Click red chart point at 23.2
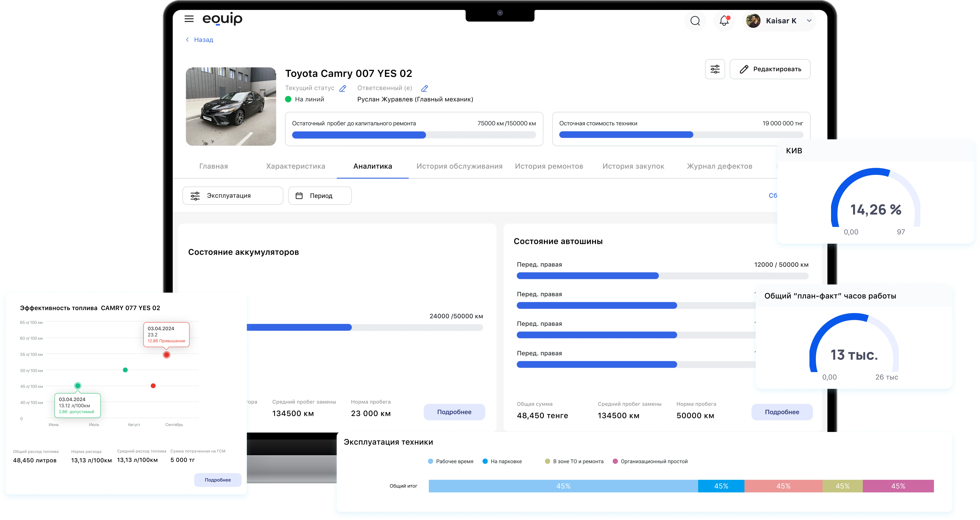The height and width of the screenshot is (520, 980). click(166, 355)
